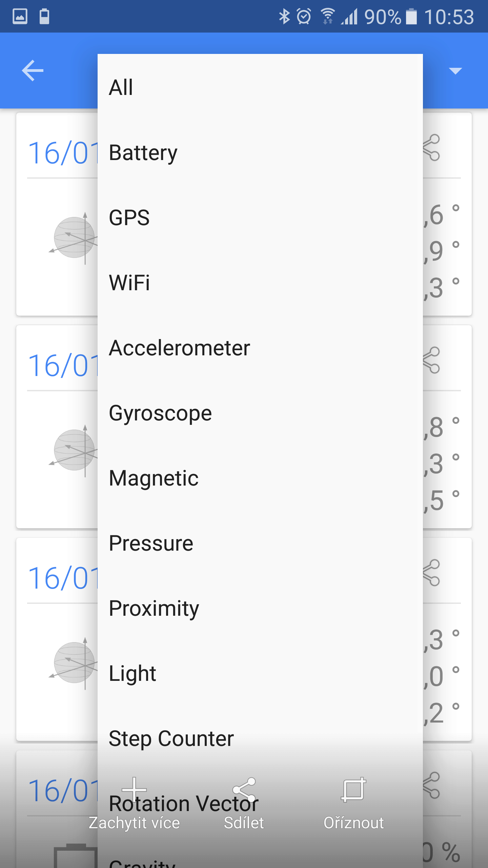The height and width of the screenshot is (868, 488).
Task: Select Proximity in the dropdown list
Action: [x=154, y=608]
